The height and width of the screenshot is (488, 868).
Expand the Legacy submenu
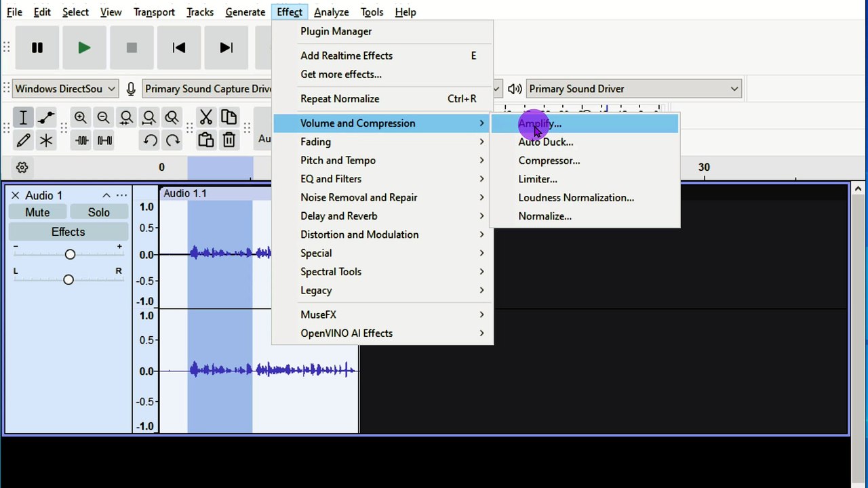382,290
